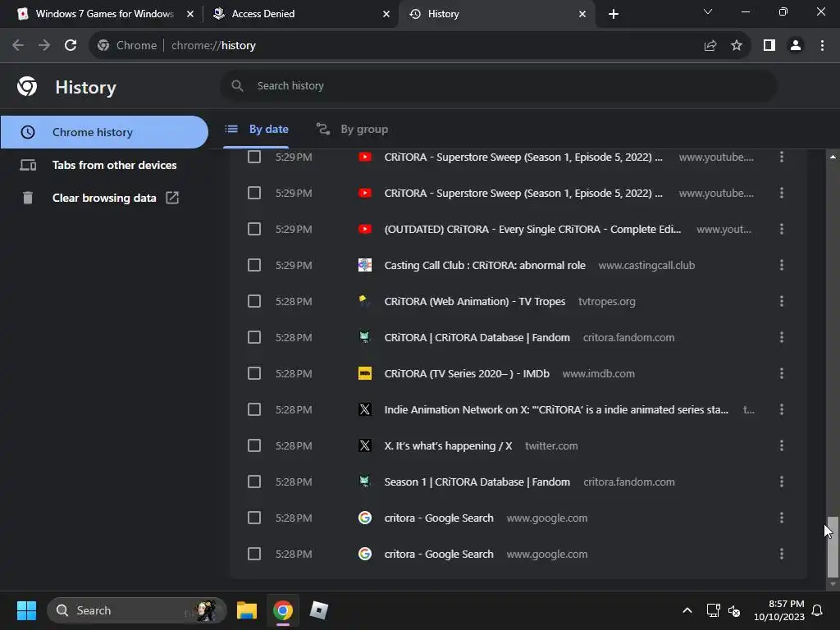Close the Windows 7 Games tab
Image resolution: width=840 pixels, height=630 pixels.
[x=190, y=14]
